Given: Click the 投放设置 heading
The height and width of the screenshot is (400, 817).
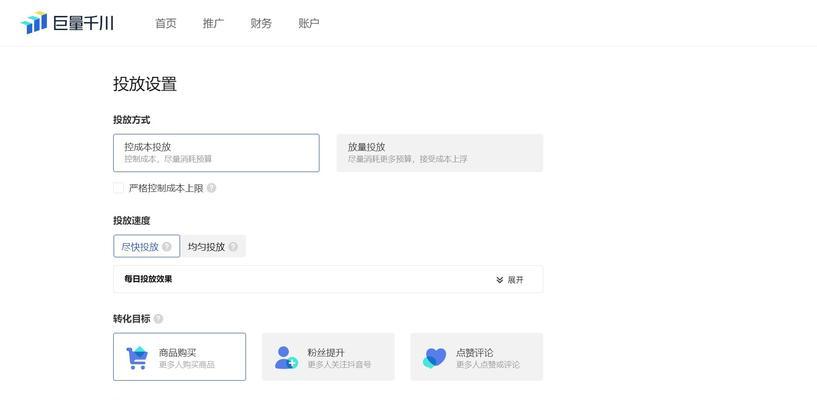Looking at the screenshot, I should 145,84.
